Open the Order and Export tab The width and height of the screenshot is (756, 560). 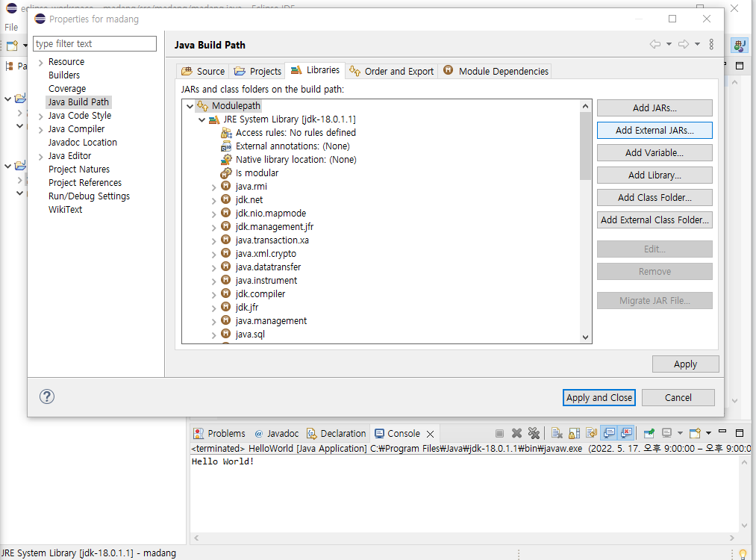[x=392, y=72]
